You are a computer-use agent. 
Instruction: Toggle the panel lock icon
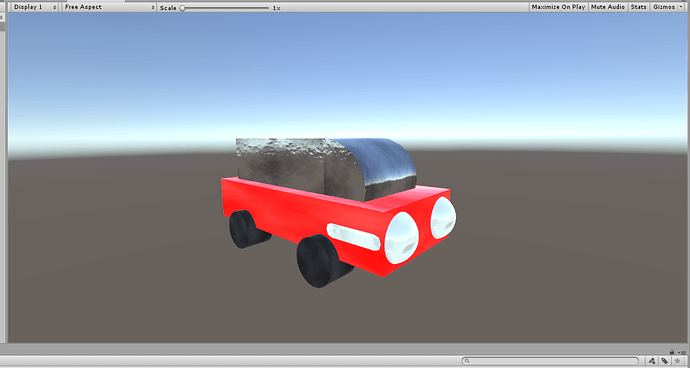pos(672,352)
